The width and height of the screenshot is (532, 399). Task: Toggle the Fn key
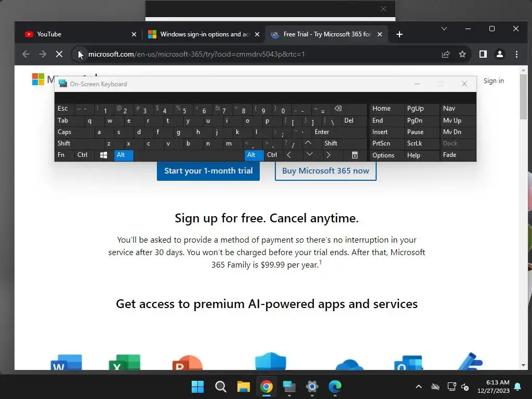tap(64, 155)
